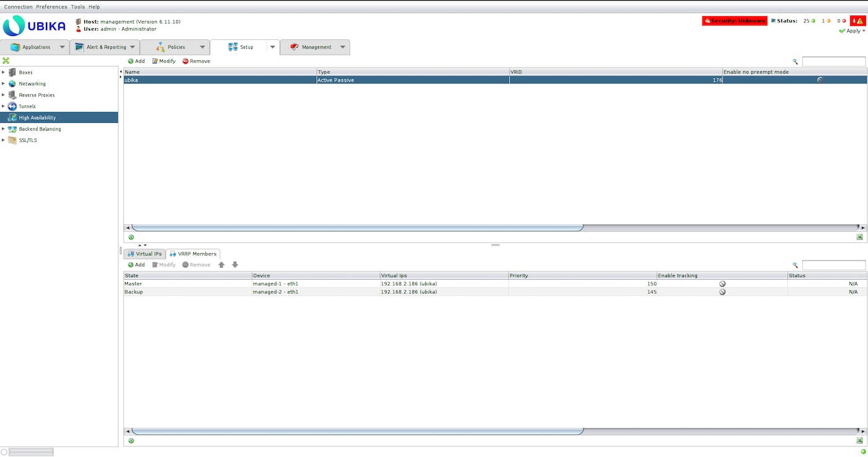The width and height of the screenshot is (868, 457).
Task: Click the move up arrow in VRRP Members
Action: (x=221, y=265)
